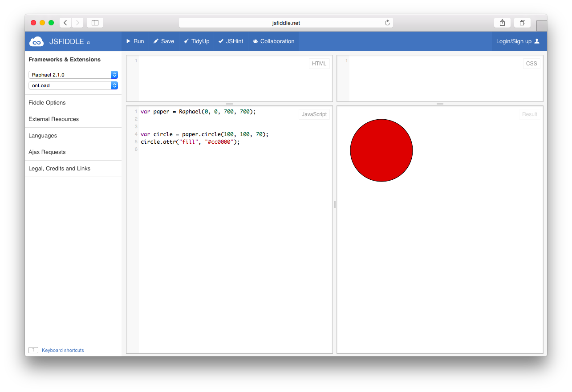
Task: Click the divider handle between CSS and Result
Action: 440,104
